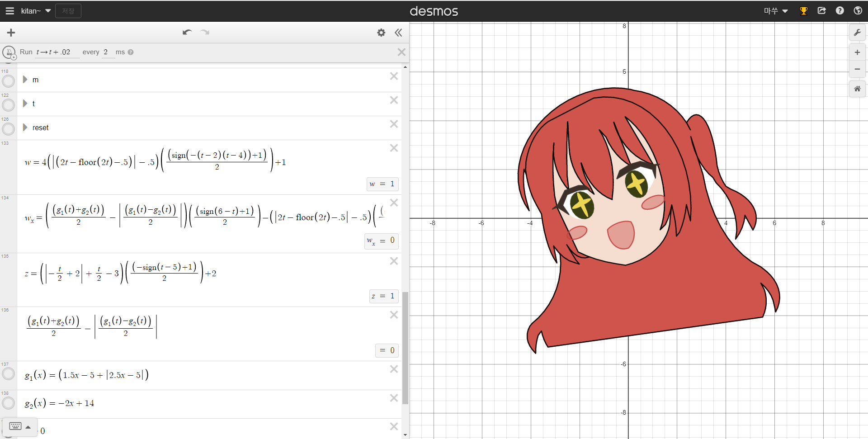Open the help question mark icon
Image resolution: width=868 pixels, height=439 pixels.
click(840, 11)
